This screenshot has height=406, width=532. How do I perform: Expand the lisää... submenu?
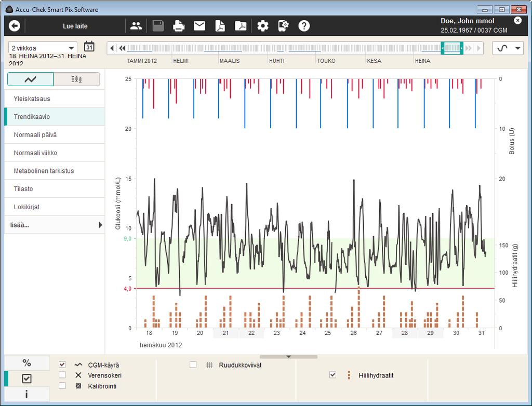[54, 225]
